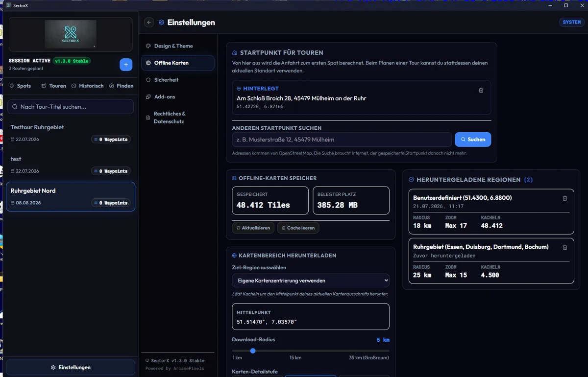Open the Finden tab

121,86
